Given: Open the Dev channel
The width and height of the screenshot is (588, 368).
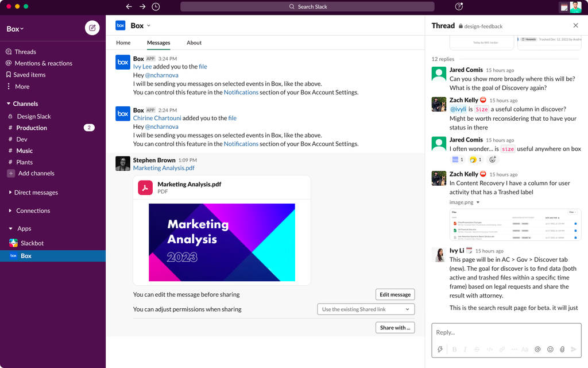Looking at the screenshot, I should pos(22,139).
